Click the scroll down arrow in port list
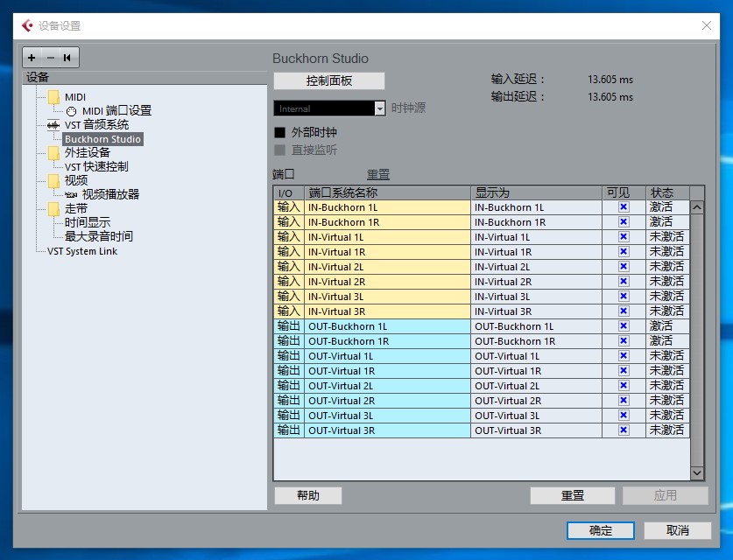The width and height of the screenshot is (733, 560). tap(697, 473)
